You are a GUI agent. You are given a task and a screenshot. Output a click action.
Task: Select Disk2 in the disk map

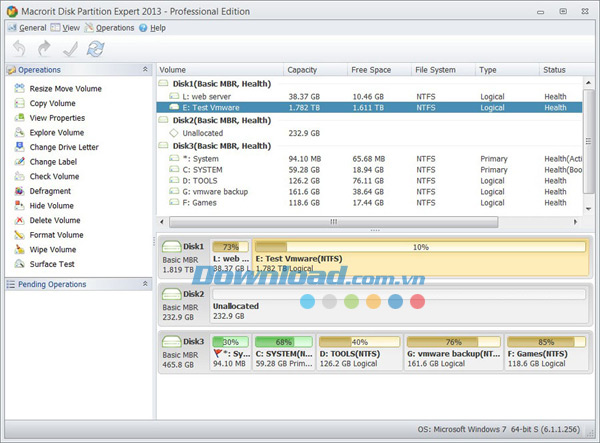click(184, 305)
